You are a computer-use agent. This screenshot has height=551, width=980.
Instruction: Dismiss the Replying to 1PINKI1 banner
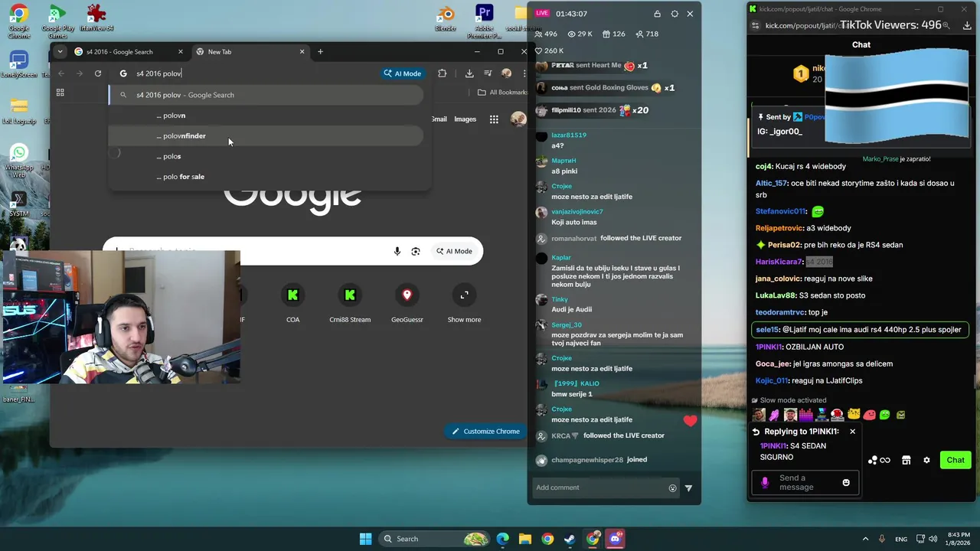coord(852,432)
